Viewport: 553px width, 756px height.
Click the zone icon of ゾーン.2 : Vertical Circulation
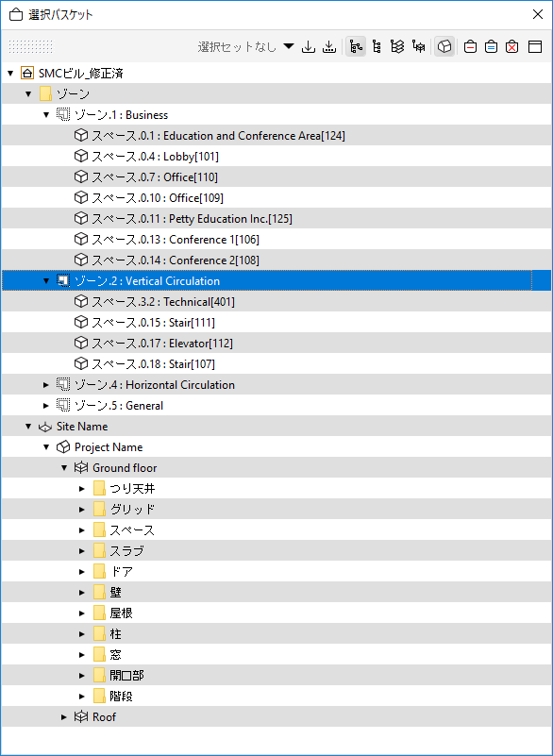63,280
